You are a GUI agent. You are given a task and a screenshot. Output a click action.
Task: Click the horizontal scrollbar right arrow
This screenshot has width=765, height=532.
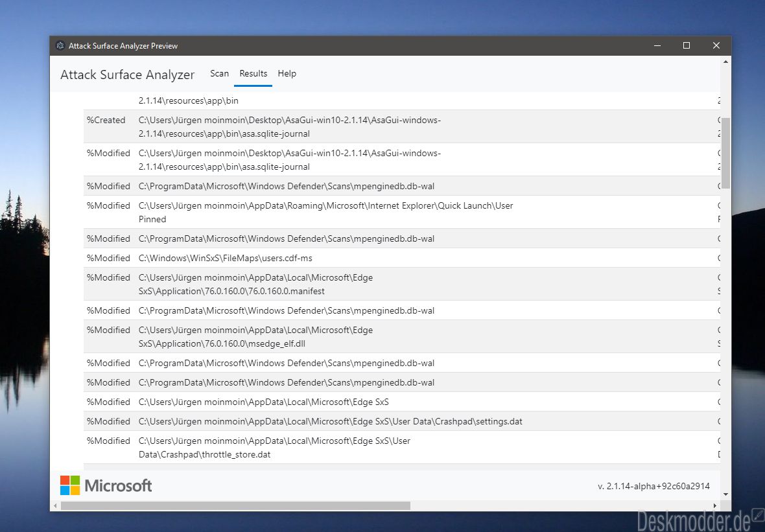pos(715,505)
